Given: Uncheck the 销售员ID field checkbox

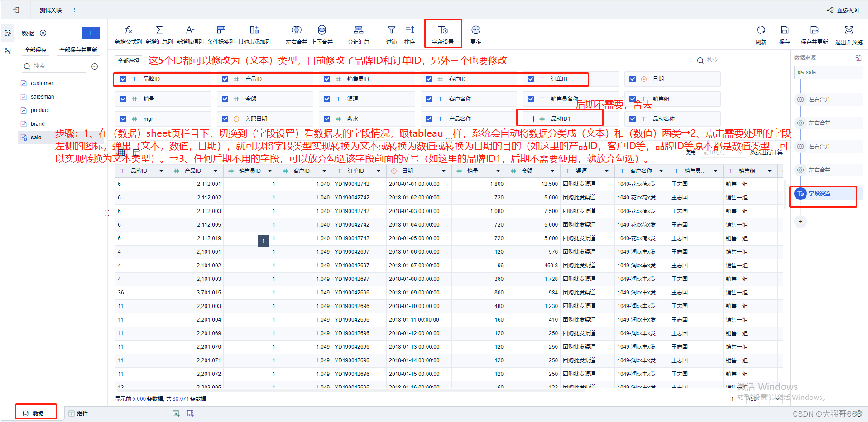Looking at the screenshot, I should click(327, 79).
